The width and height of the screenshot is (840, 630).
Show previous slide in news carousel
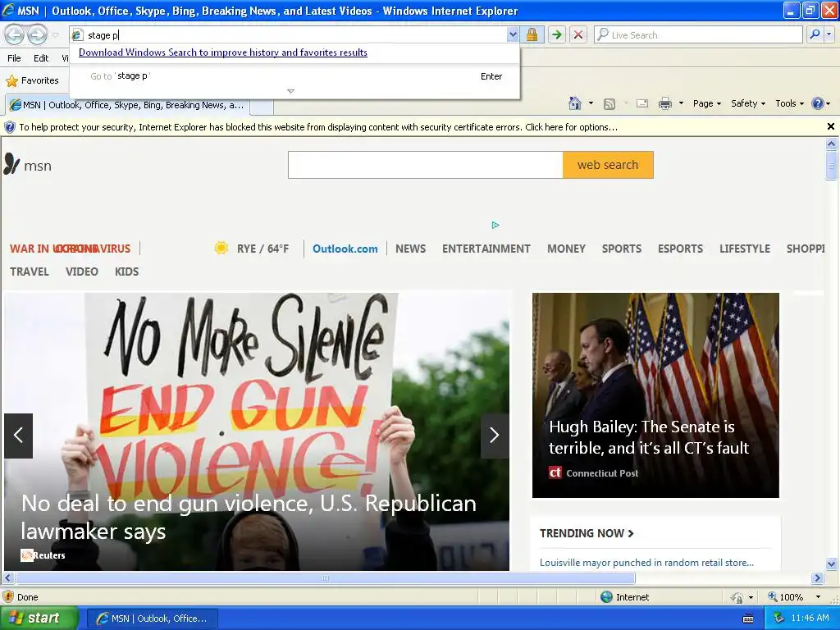pyautogui.click(x=19, y=436)
